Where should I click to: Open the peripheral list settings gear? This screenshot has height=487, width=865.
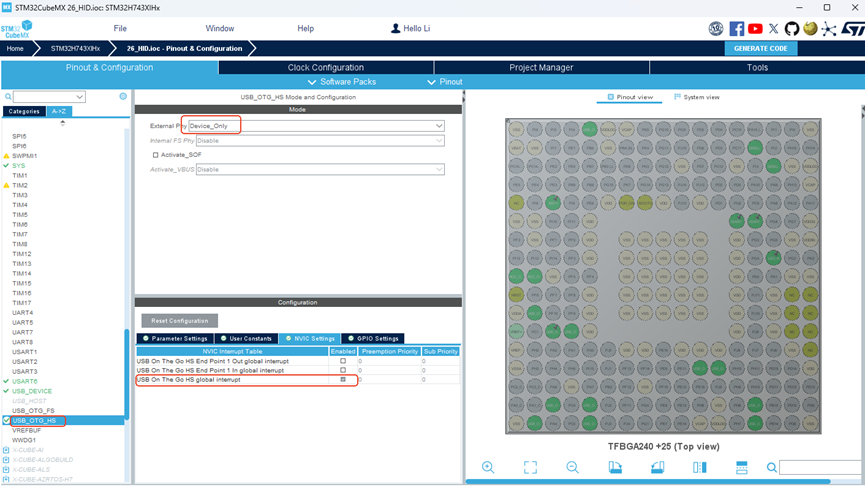(123, 96)
